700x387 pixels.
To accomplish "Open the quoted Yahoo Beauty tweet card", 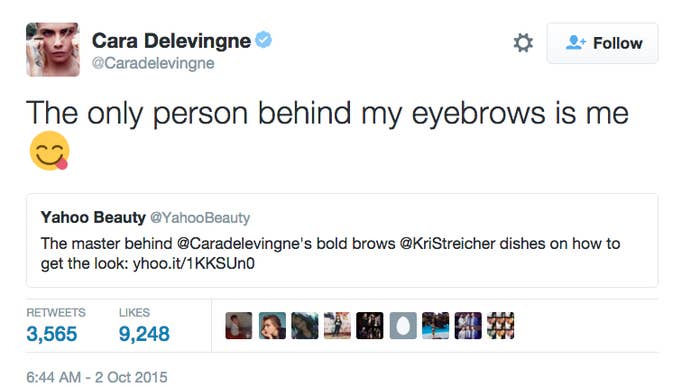I will click(x=342, y=241).
